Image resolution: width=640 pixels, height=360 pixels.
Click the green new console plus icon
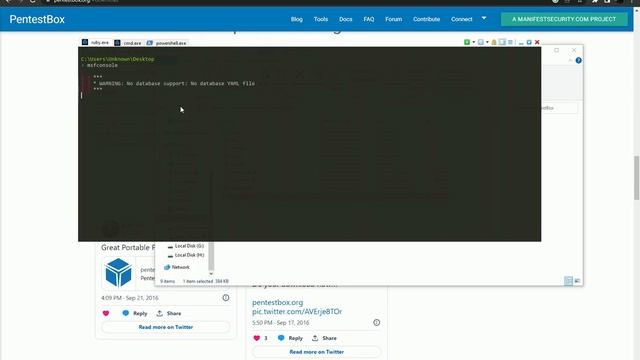click(467, 42)
